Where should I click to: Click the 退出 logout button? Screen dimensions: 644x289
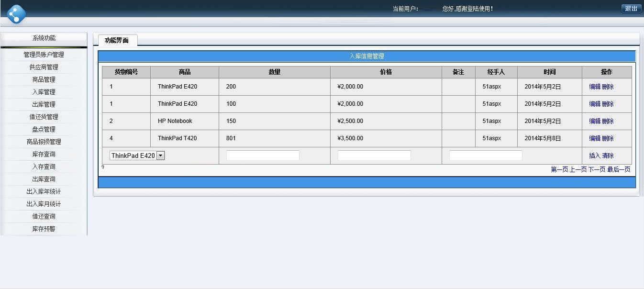point(631,9)
